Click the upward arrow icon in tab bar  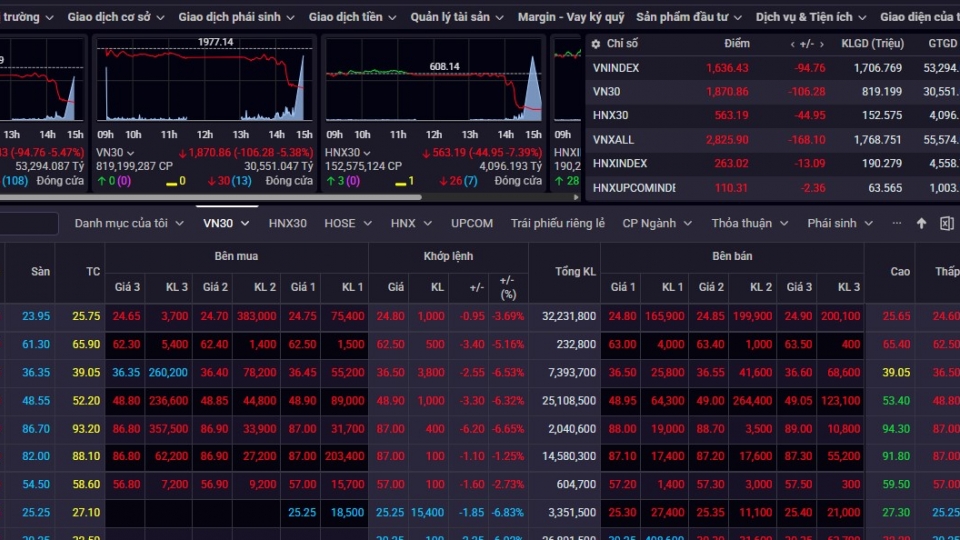[x=921, y=224]
